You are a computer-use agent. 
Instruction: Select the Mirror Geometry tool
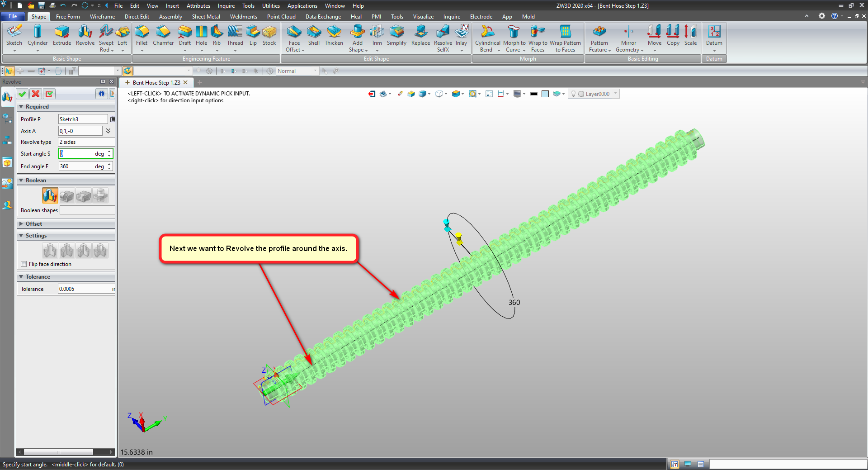pos(628,32)
